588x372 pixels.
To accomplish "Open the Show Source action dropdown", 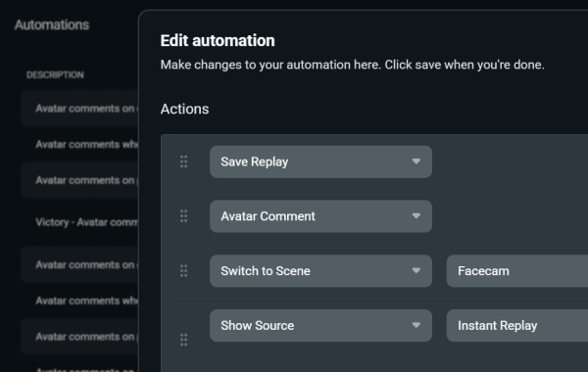I will point(320,326).
